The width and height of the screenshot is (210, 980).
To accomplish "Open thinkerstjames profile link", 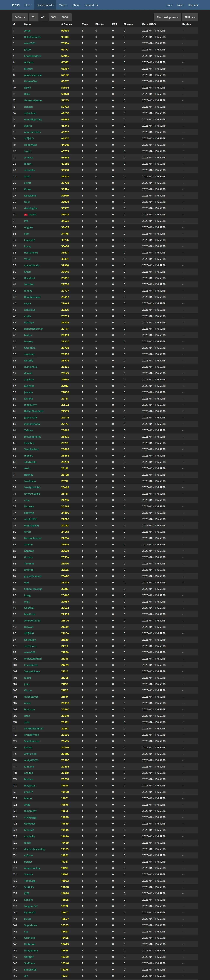I will pyautogui.click(x=33, y=100).
